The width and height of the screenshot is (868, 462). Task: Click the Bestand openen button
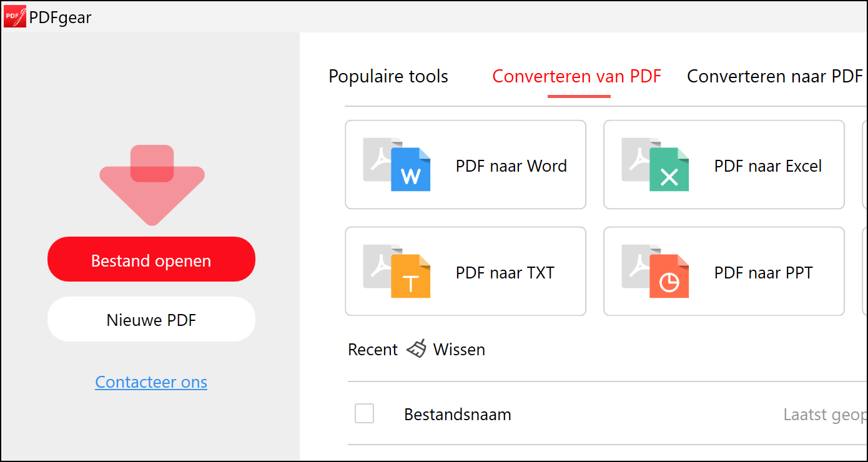point(151,259)
